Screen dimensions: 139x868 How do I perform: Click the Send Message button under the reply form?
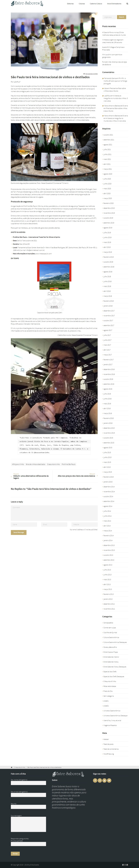18,532
